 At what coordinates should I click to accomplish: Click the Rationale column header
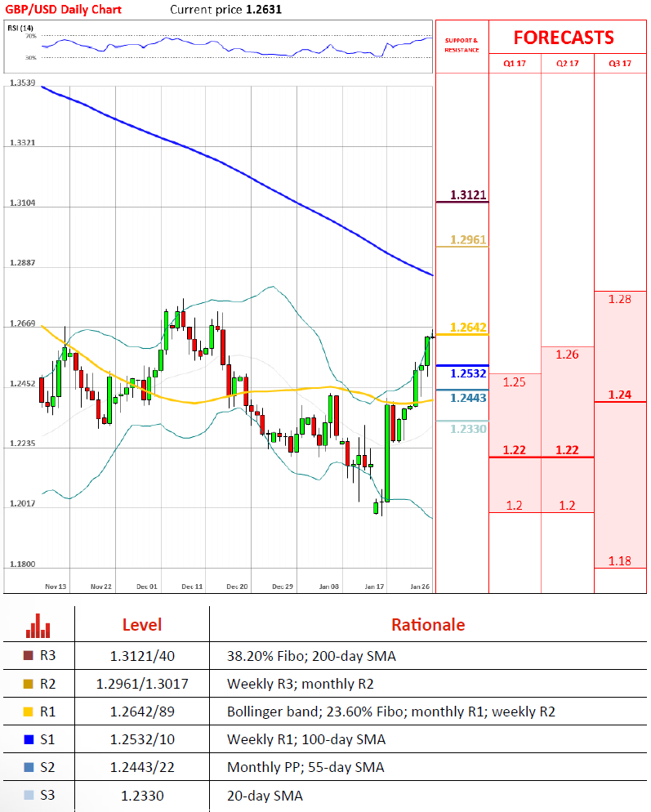[428, 625]
